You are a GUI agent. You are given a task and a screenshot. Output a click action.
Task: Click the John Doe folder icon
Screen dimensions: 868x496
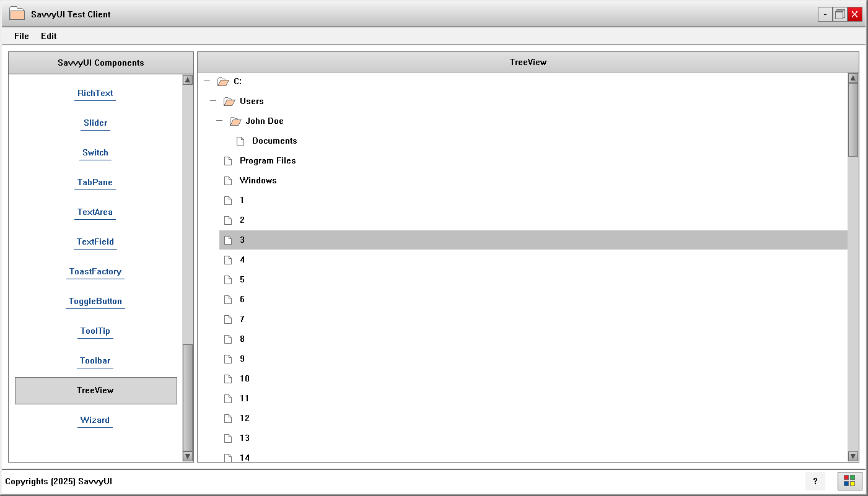click(x=235, y=121)
